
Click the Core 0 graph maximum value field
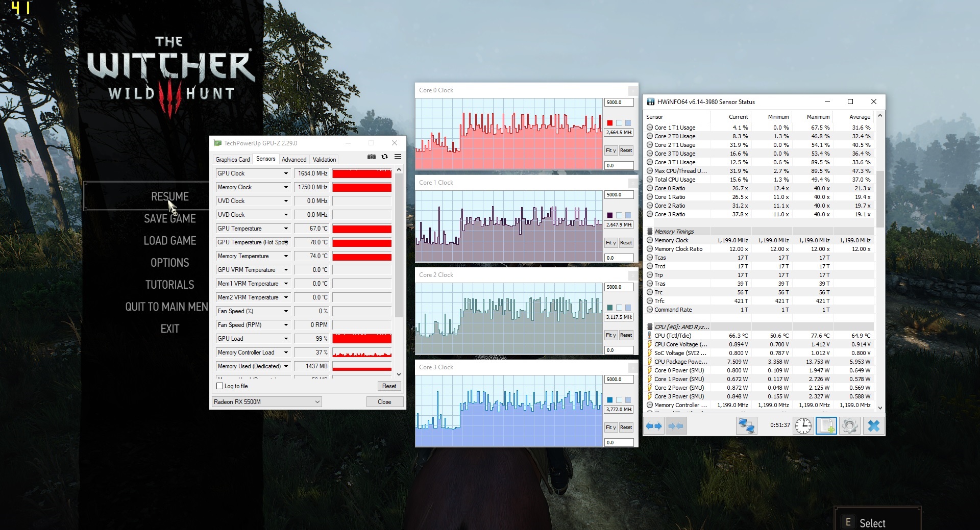(619, 103)
